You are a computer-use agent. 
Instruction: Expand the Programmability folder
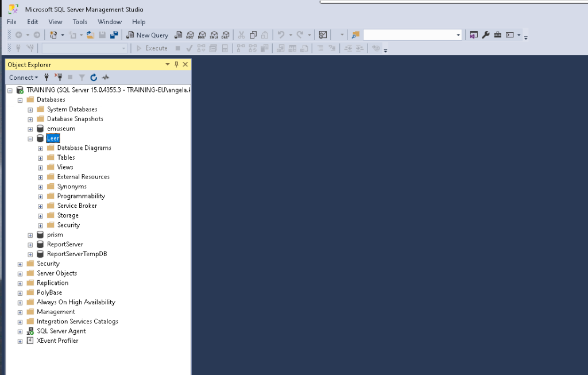pos(41,196)
